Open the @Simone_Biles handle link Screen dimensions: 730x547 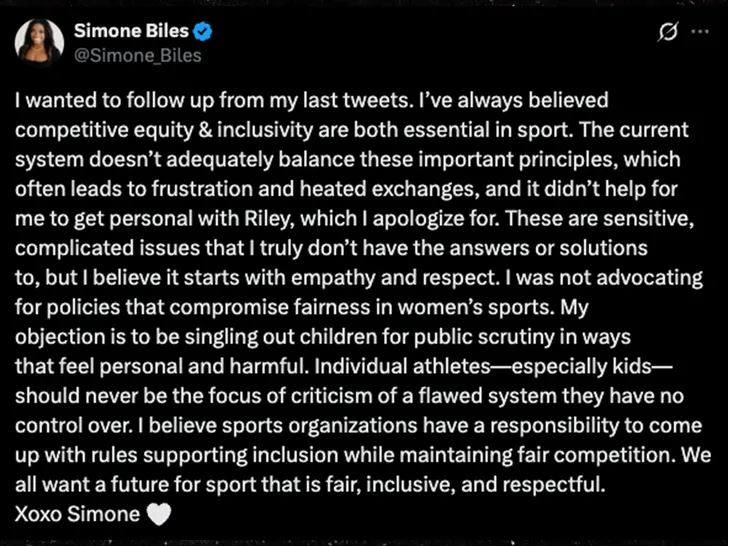(x=138, y=55)
